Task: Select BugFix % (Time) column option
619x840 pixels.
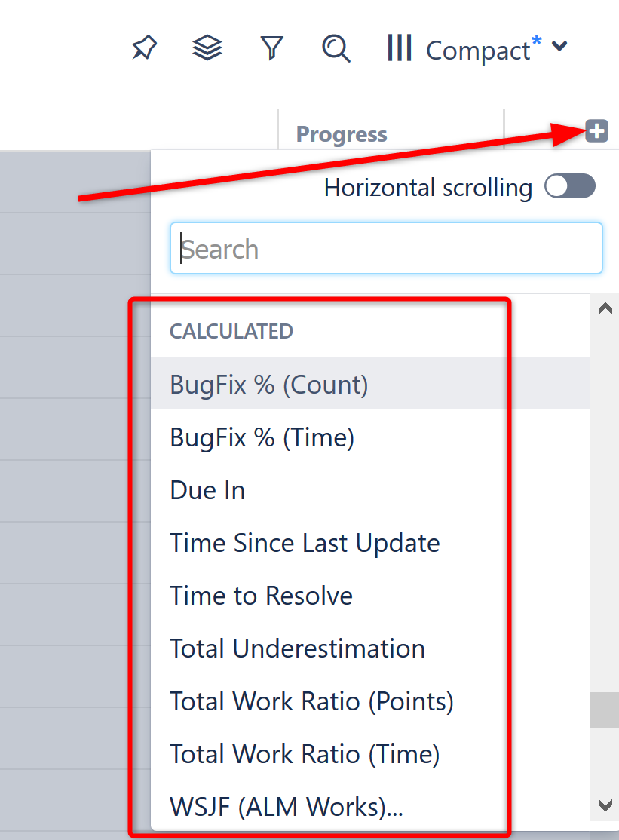Action: [x=262, y=437]
